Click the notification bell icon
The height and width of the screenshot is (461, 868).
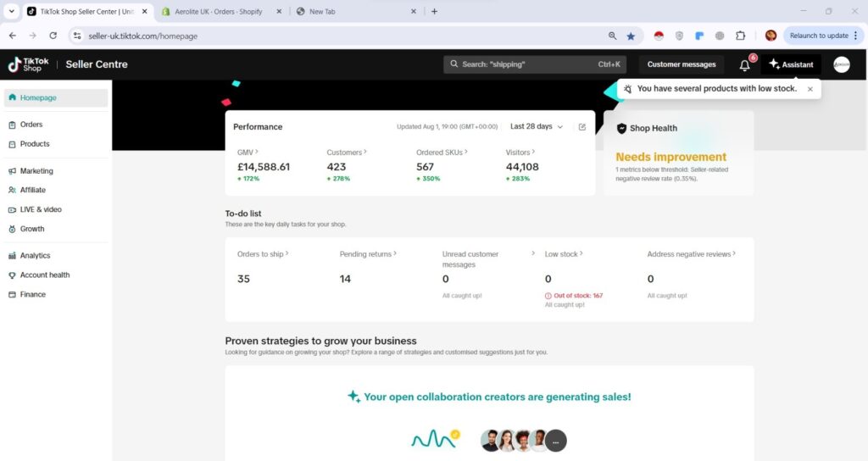[744, 65]
